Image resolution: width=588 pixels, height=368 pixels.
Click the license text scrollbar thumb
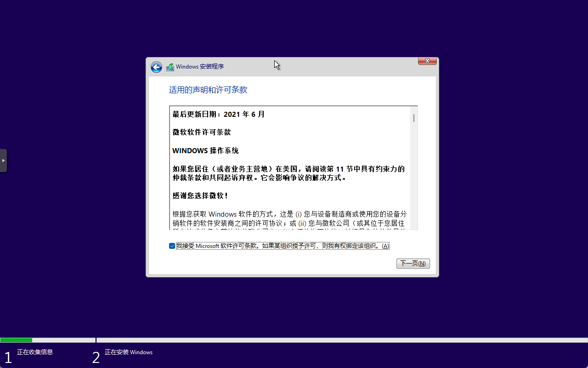(x=414, y=118)
